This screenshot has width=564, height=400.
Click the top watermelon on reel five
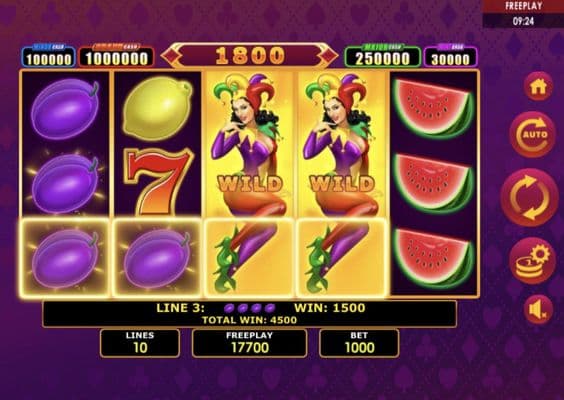coord(433,109)
